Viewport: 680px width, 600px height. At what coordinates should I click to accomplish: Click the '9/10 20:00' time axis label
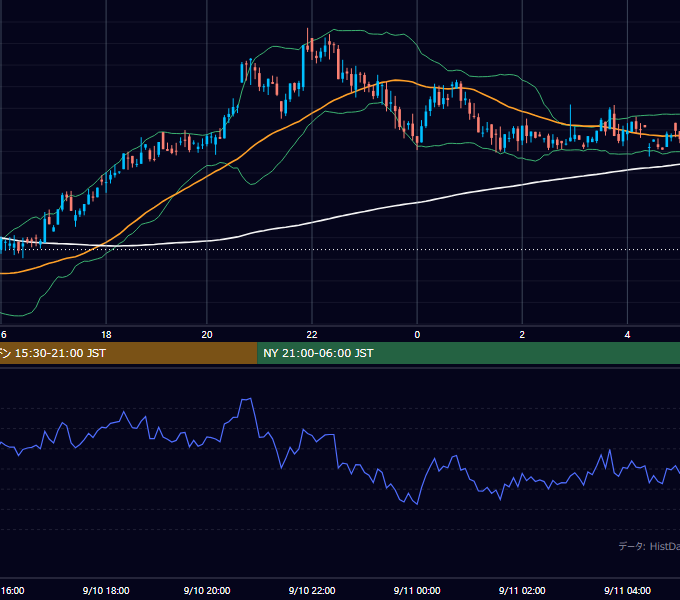(x=207, y=590)
